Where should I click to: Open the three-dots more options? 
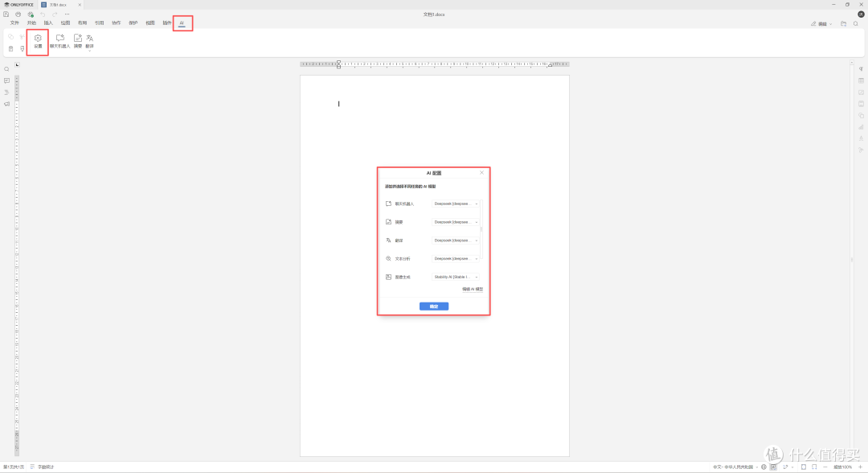67,14
